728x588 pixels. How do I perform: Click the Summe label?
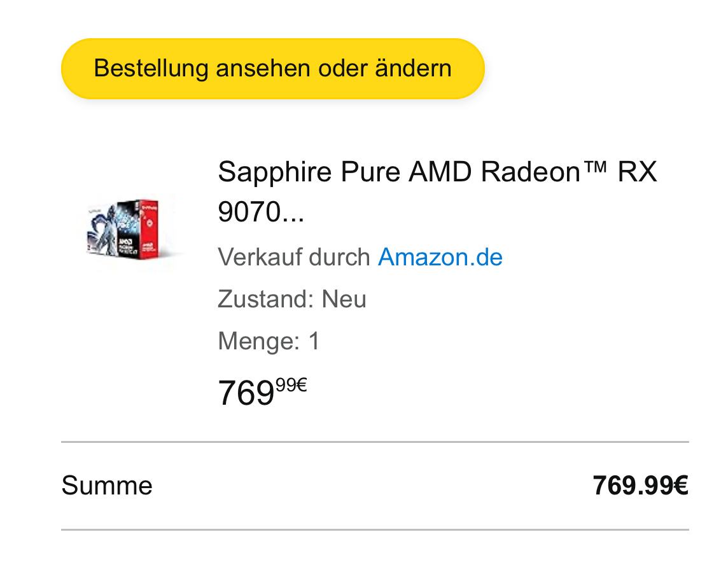pyautogui.click(x=107, y=486)
